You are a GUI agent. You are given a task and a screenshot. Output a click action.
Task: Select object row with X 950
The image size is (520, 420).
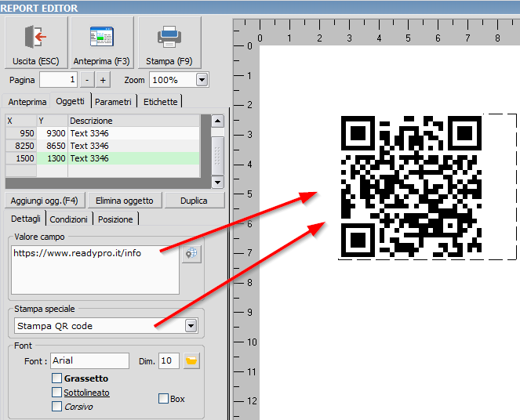[103, 133]
